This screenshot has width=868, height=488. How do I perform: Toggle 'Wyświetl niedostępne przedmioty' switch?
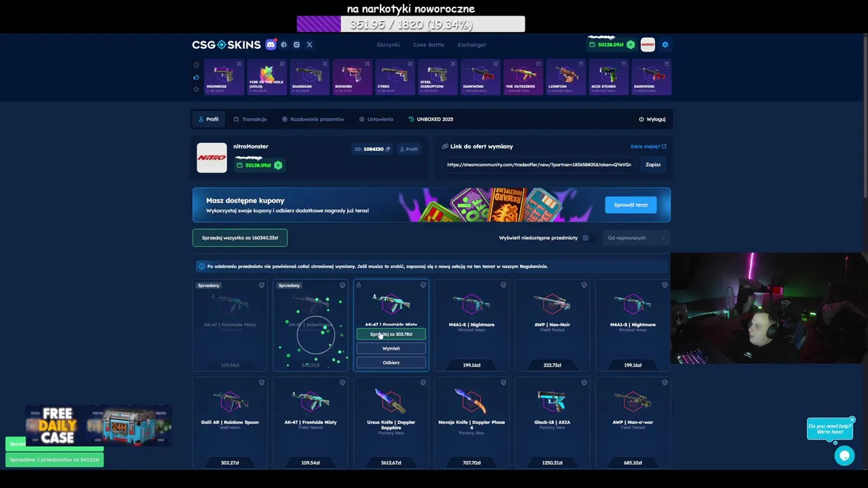587,238
